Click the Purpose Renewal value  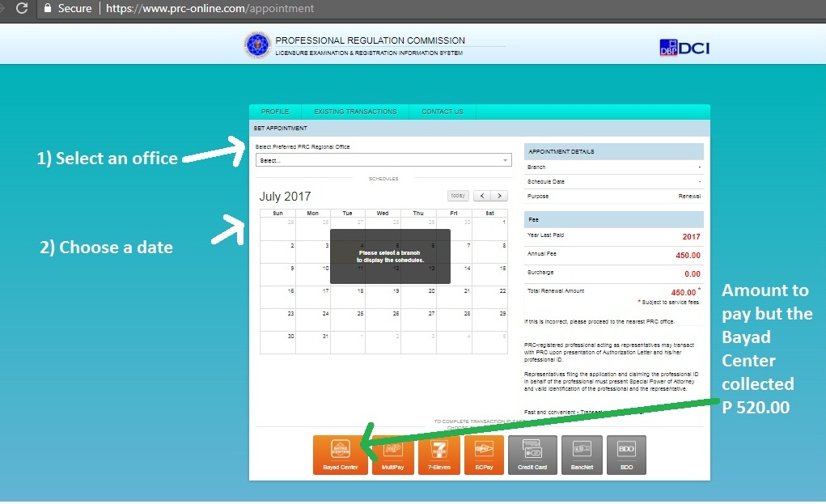coord(689,196)
